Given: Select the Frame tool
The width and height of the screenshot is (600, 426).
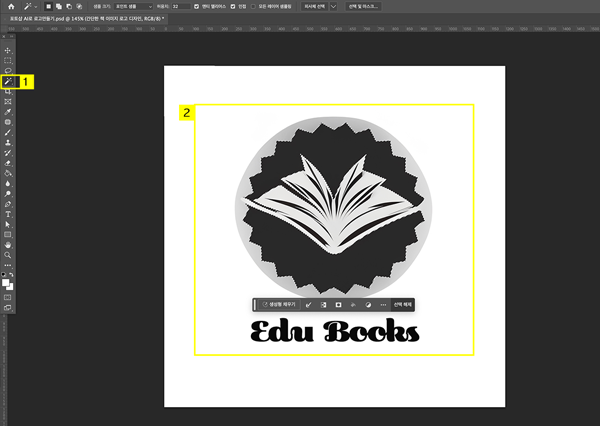Looking at the screenshot, I should tap(8, 101).
